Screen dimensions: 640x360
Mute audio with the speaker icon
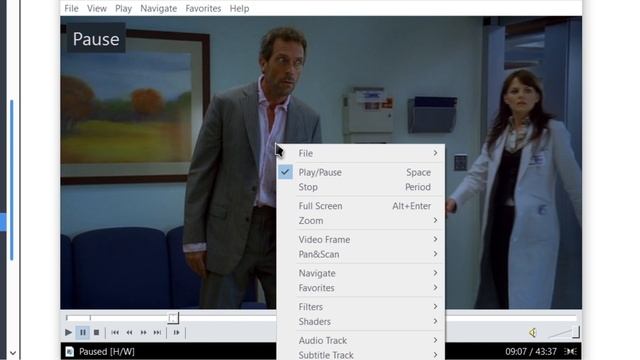pyautogui.click(x=533, y=333)
